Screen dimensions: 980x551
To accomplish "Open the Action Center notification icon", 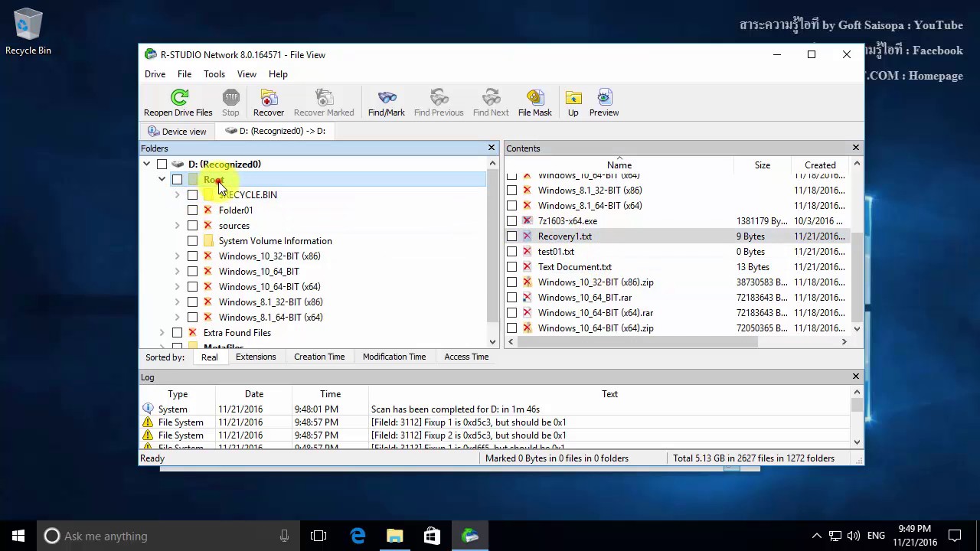I will (x=955, y=536).
